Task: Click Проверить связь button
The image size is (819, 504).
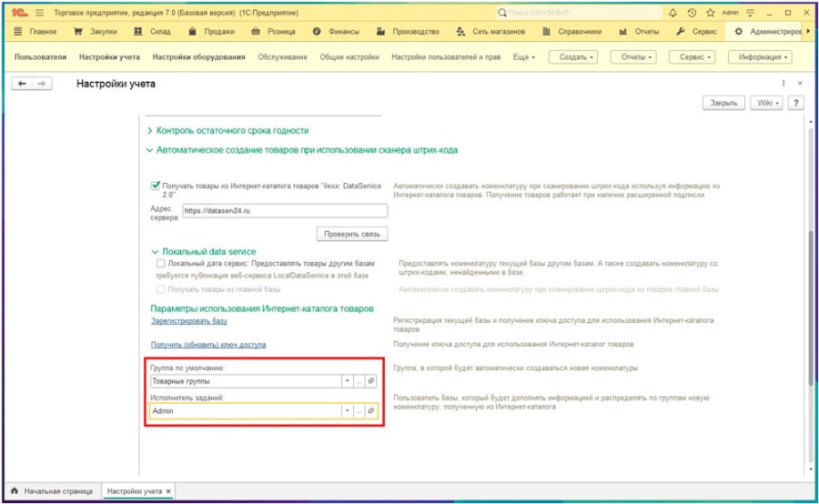Action: point(352,234)
